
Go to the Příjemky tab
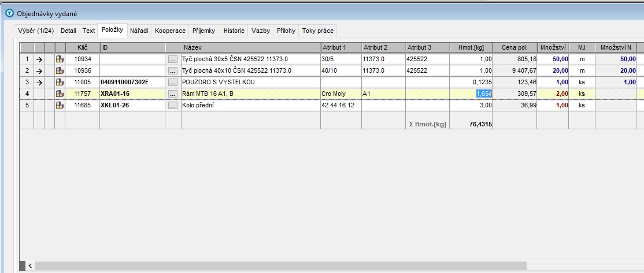(x=203, y=31)
